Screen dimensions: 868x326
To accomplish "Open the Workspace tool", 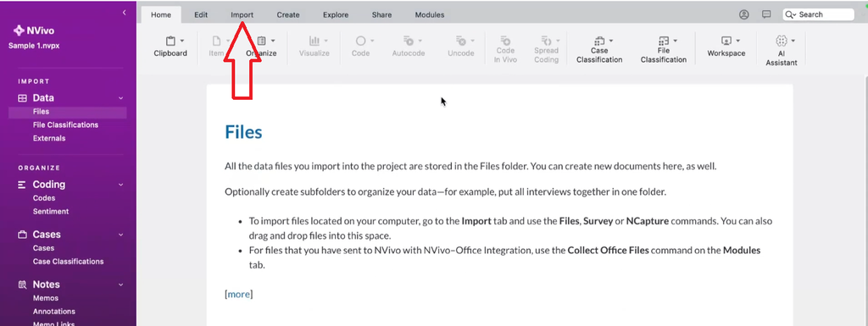I will pos(726,47).
